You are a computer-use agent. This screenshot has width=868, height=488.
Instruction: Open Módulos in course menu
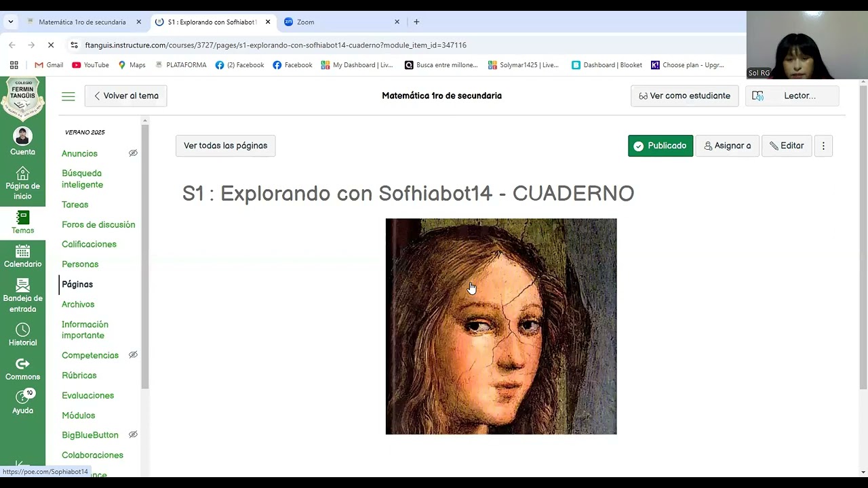click(x=78, y=415)
